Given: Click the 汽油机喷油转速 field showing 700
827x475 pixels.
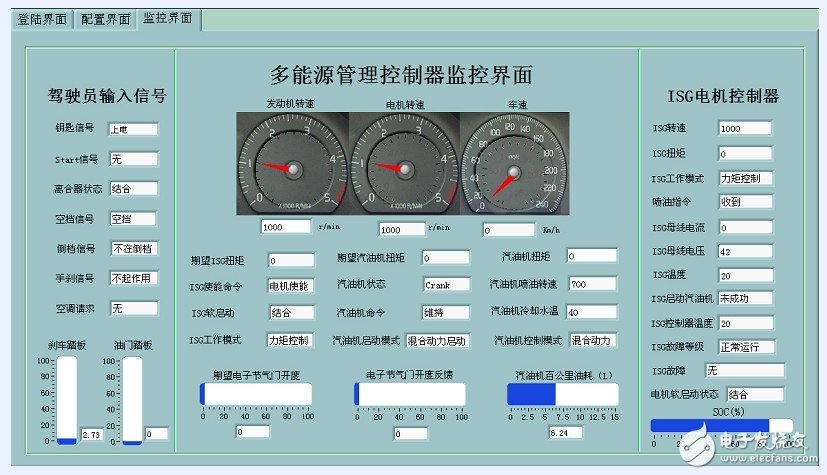Looking at the screenshot, I should click(x=592, y=285).
